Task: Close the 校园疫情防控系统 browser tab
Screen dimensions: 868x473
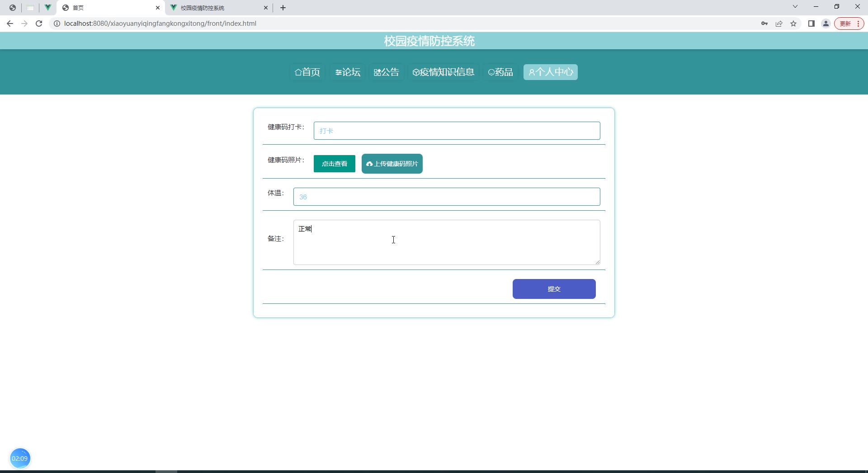Action: [x=266, y=8]
